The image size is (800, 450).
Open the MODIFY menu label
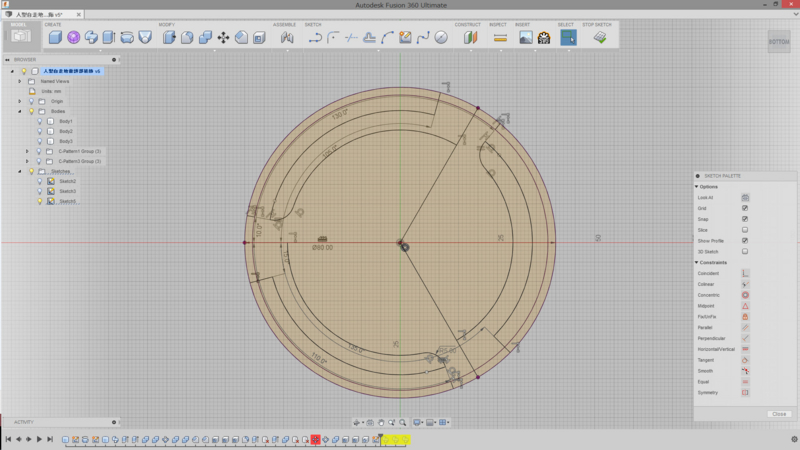point(167,24)
